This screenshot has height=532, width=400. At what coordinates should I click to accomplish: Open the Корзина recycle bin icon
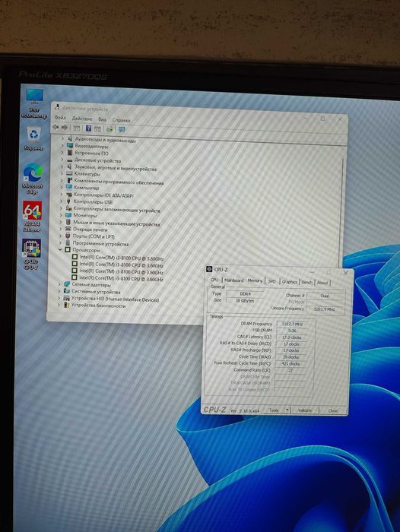(34, 139)
